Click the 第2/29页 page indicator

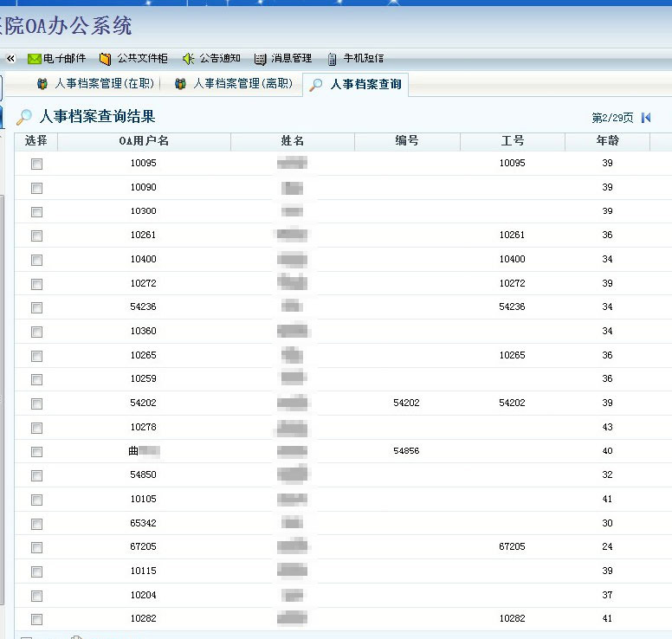pos(612,118)
